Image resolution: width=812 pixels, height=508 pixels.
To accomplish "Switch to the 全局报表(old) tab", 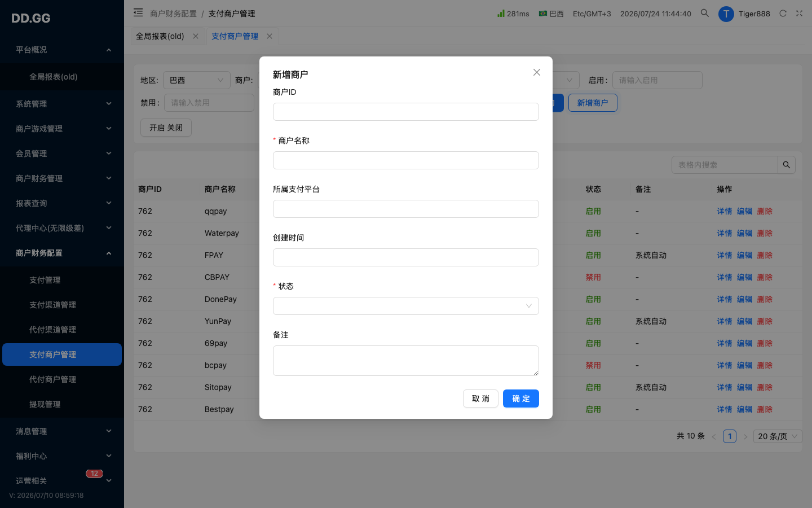I will click(x=160, y=36).
